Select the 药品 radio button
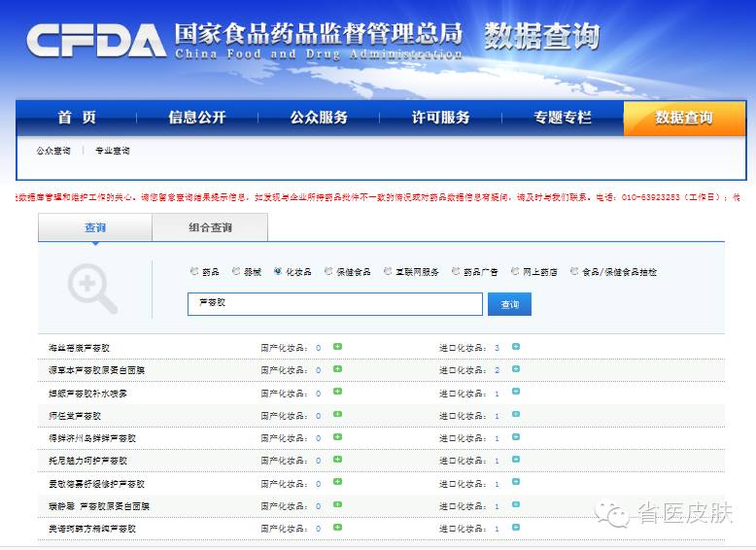This screenshot has height=550, width=756. point(194,271)
